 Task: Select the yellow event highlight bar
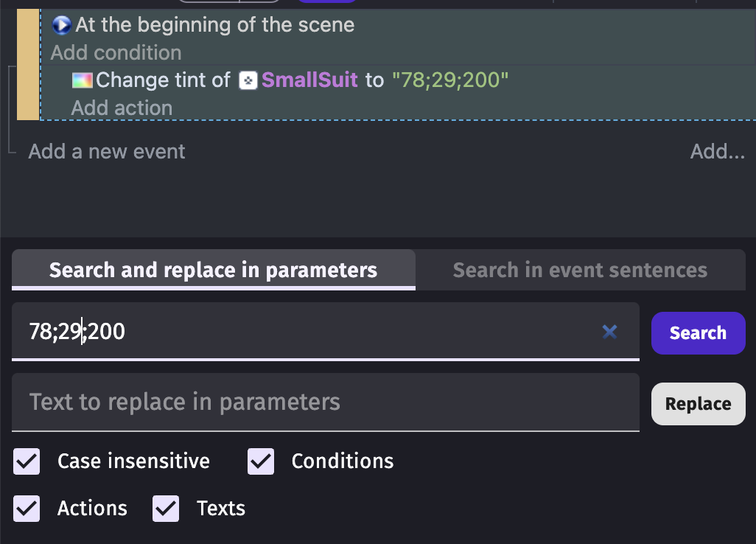(x=27, y=65)
